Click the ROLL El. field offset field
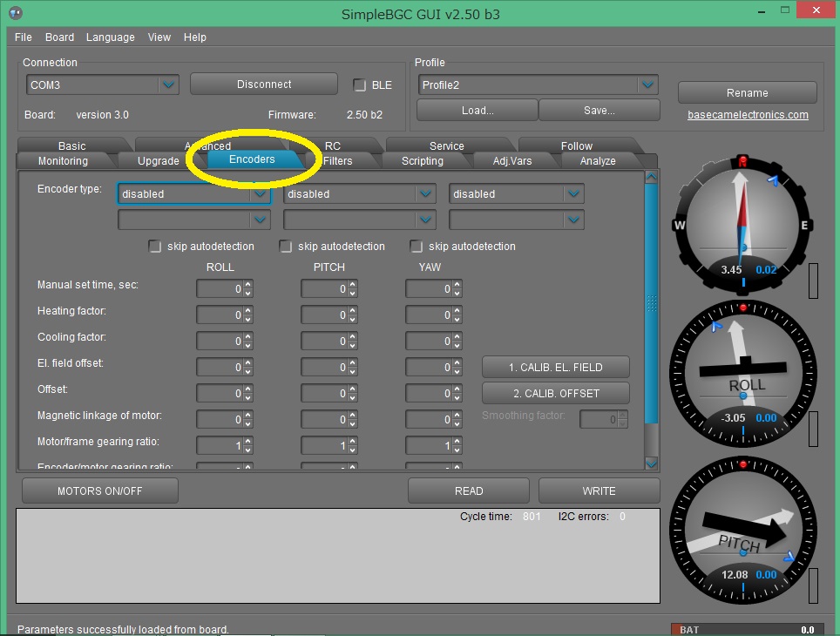 225,368
